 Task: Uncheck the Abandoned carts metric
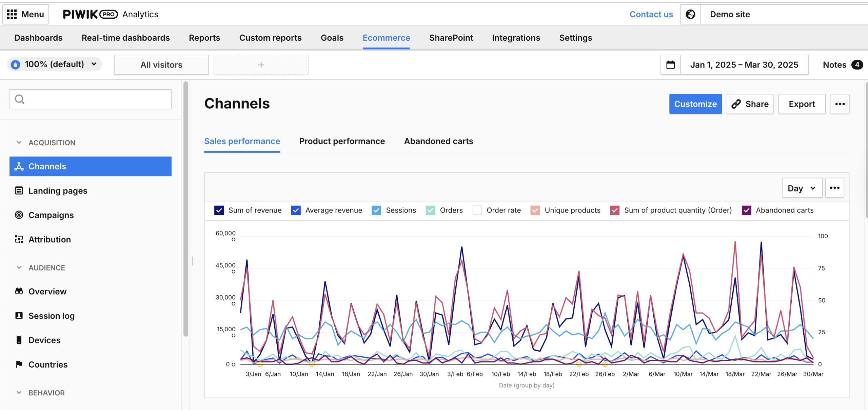click(746, 210)
